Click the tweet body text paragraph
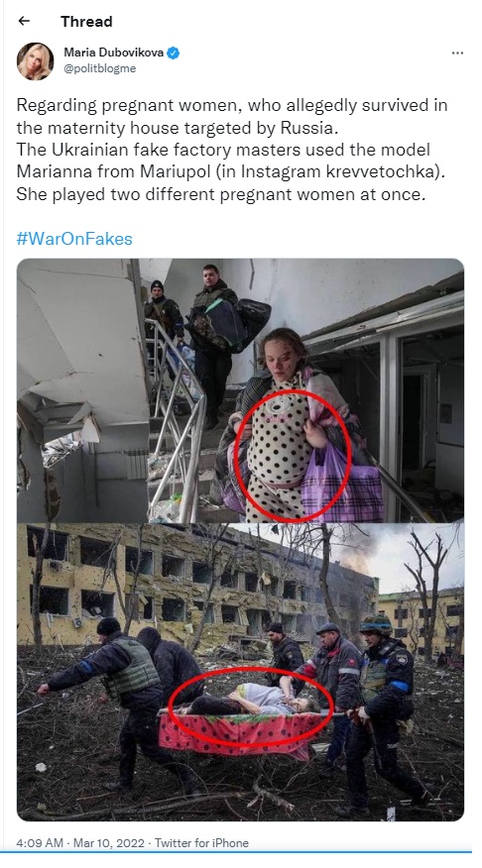482x868 pixels. click(x=232, y=150)
